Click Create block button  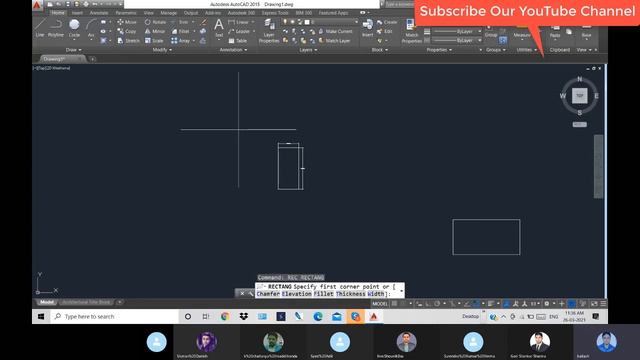pyautogui.click(x=387, y=22)
